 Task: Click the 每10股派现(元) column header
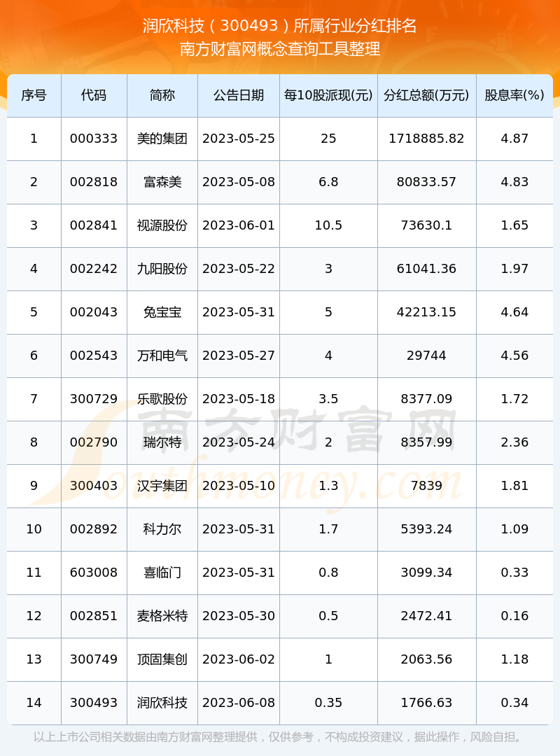point(328,95)
